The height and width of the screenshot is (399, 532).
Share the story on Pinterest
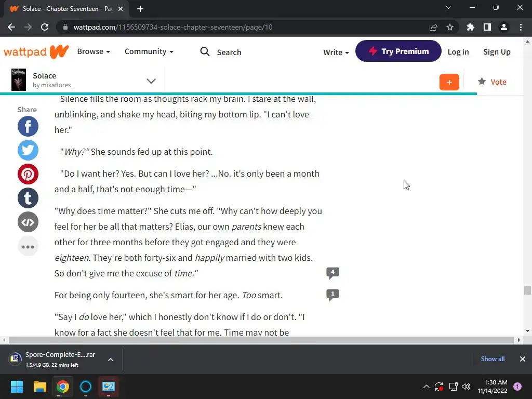[x=28, y=174]
